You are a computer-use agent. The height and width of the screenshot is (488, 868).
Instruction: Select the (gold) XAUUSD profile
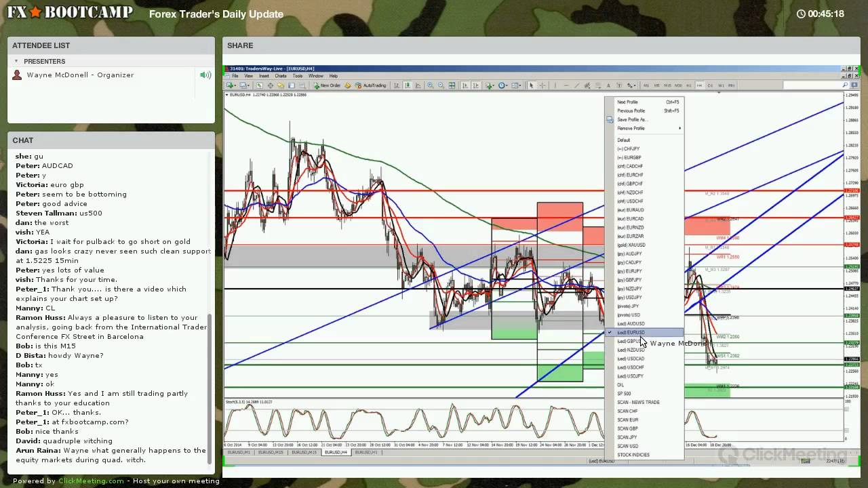[644, 245]
